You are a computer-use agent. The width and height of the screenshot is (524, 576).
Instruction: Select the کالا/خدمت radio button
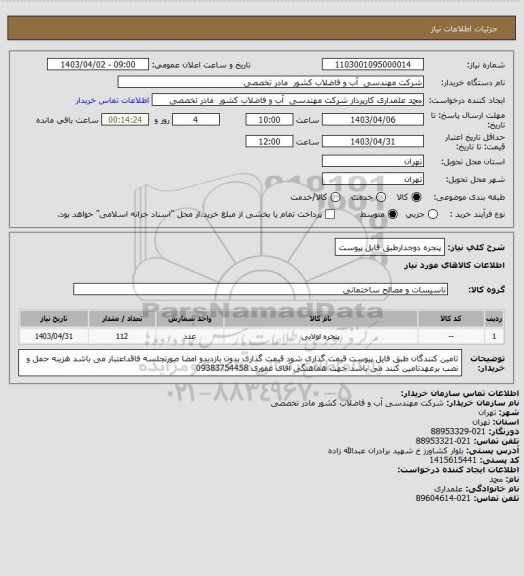coord(335,197)
